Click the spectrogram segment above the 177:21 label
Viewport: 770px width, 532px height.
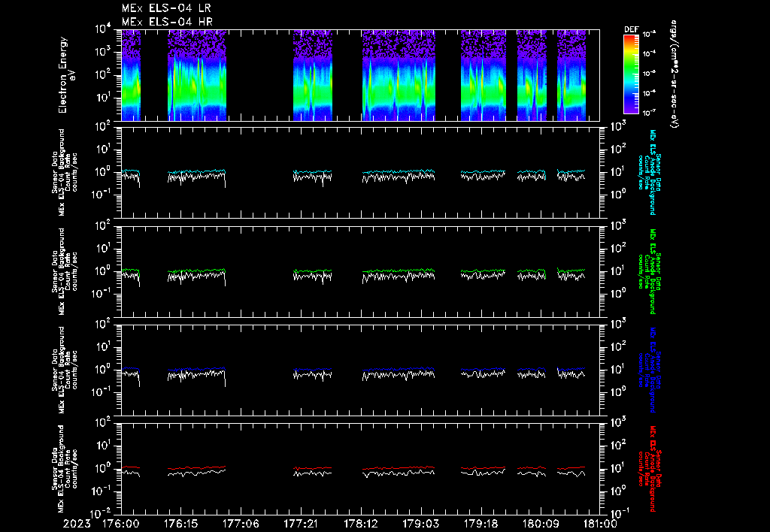tap(313, 75)
